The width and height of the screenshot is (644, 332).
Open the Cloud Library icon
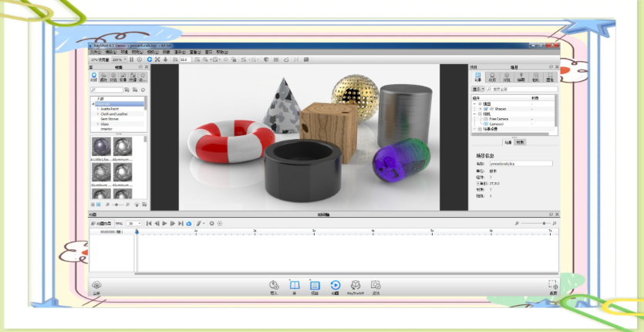click(96, 285)
